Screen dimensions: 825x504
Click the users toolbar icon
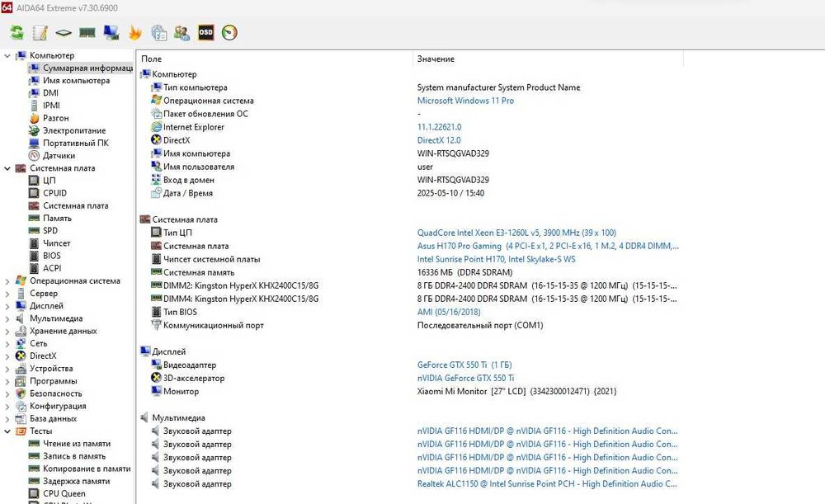tap(182, 33)
